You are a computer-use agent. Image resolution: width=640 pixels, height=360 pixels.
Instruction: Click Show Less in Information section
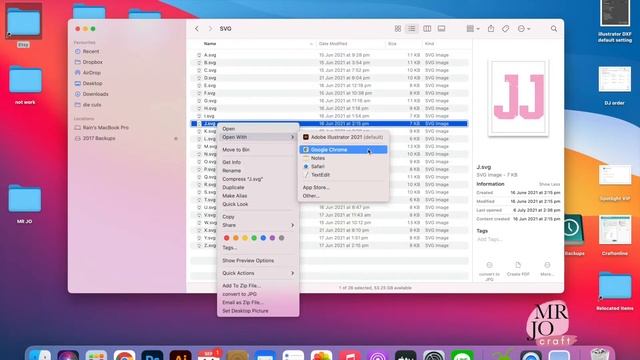coord(549,184)
